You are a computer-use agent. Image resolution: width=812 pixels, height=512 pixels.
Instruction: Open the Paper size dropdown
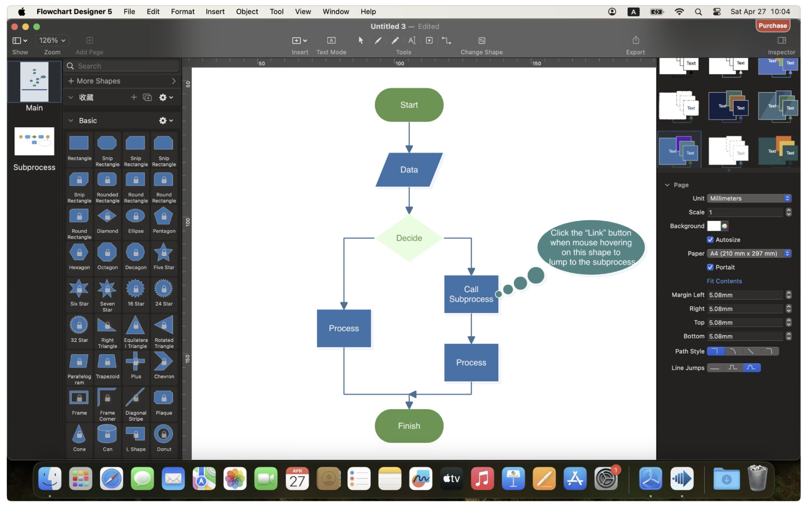pyautogui.click(x=749, y=253)
